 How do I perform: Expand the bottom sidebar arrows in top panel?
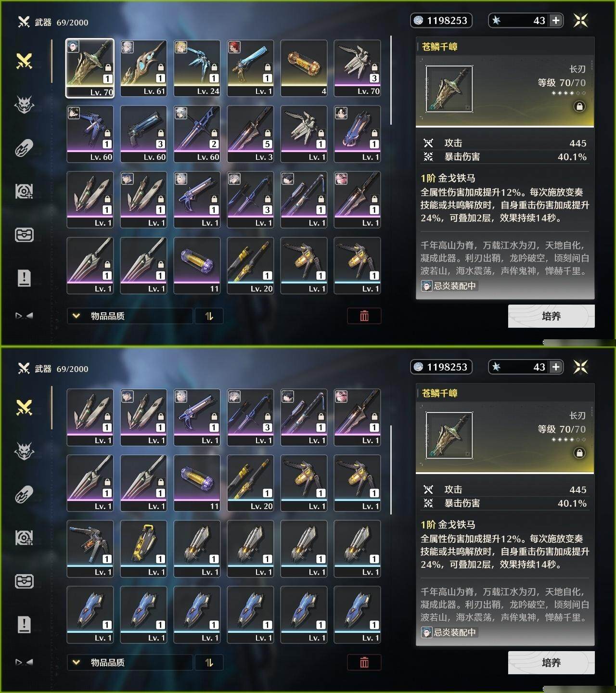pos(24,316)
